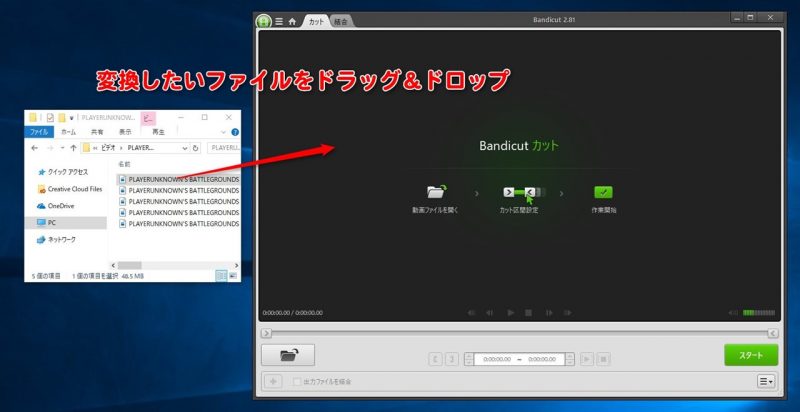Select PC in Explorer navigation pane
The width and height of the screenshot is (800, 412).
click(x=66, y=223)
